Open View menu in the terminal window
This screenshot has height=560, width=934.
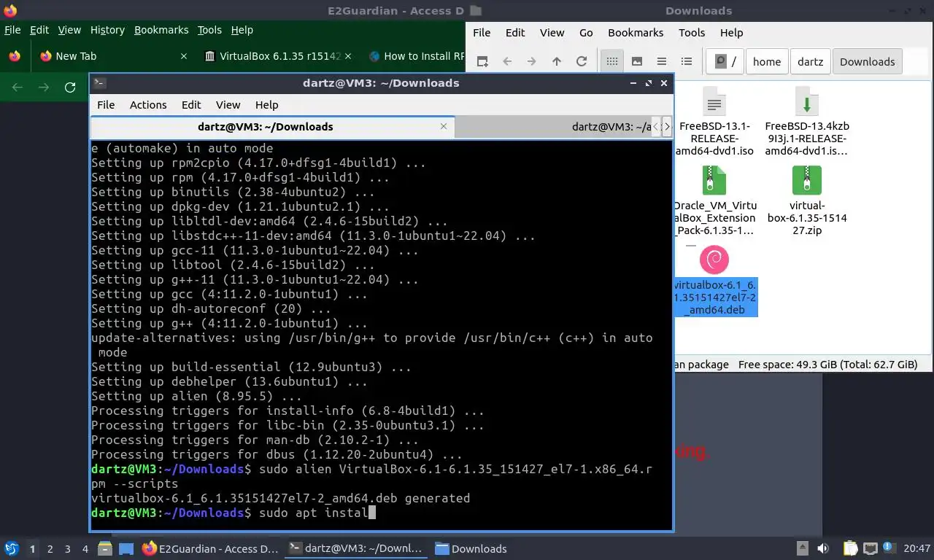(x=228, y=105)
